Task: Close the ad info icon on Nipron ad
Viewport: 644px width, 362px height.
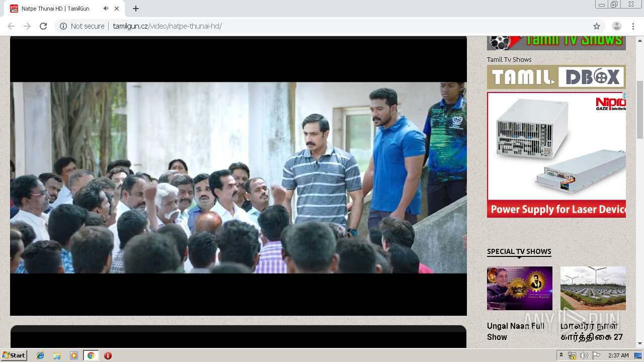Action: click(624, 95)
